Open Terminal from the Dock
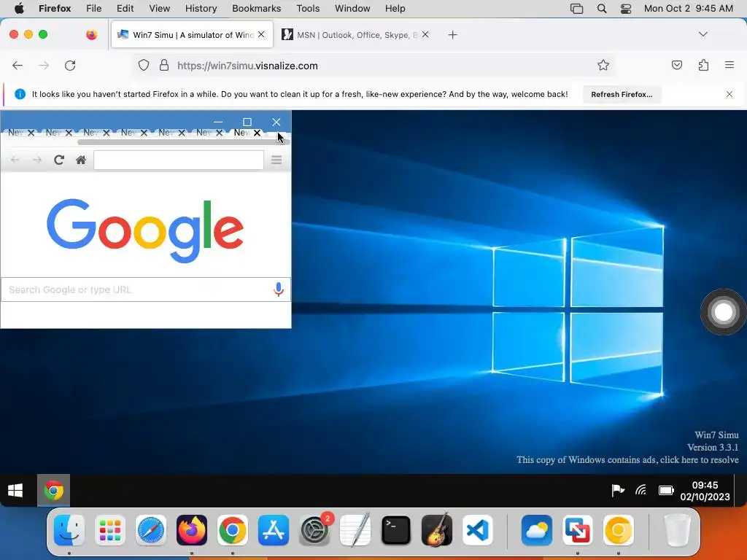The image size is (747, 560). [x=396, y=530]
